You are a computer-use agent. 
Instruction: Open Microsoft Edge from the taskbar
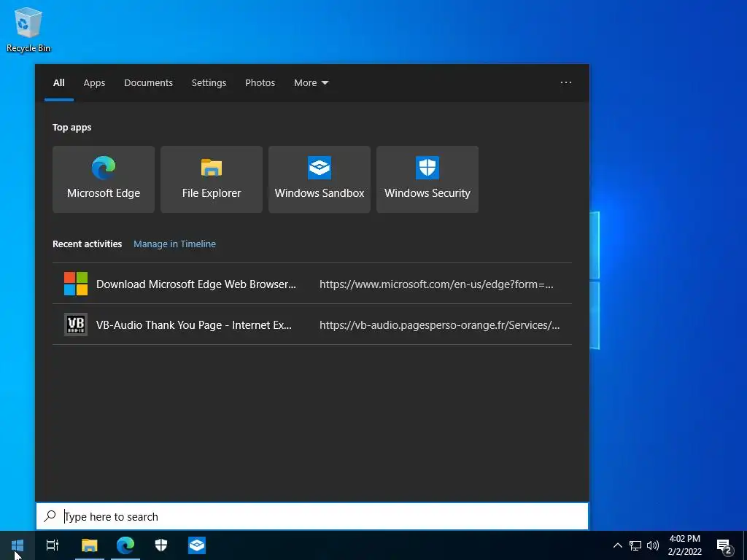pyautogui.click(x=125, y=545)
